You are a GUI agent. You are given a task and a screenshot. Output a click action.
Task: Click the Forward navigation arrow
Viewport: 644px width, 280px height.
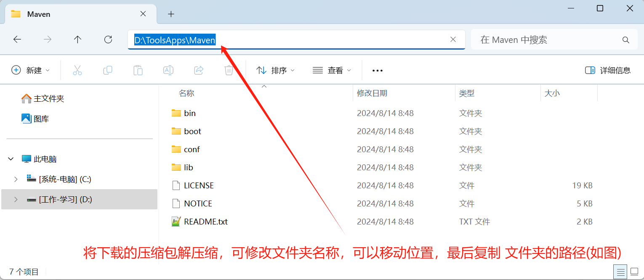(48, 40)
